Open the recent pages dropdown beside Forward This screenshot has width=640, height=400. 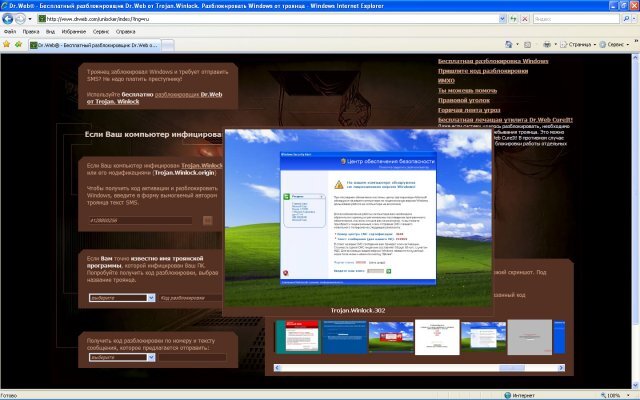(30, 19)
